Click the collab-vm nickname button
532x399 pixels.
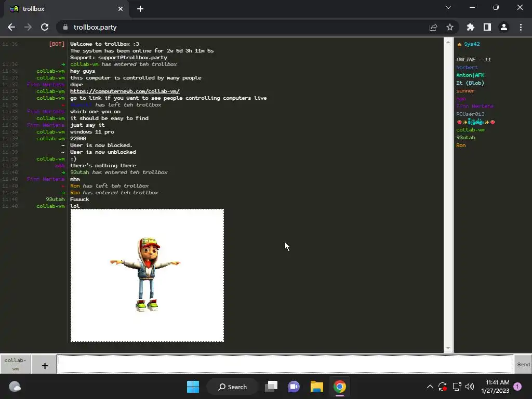pyautogui.click(x=15, y=364)
